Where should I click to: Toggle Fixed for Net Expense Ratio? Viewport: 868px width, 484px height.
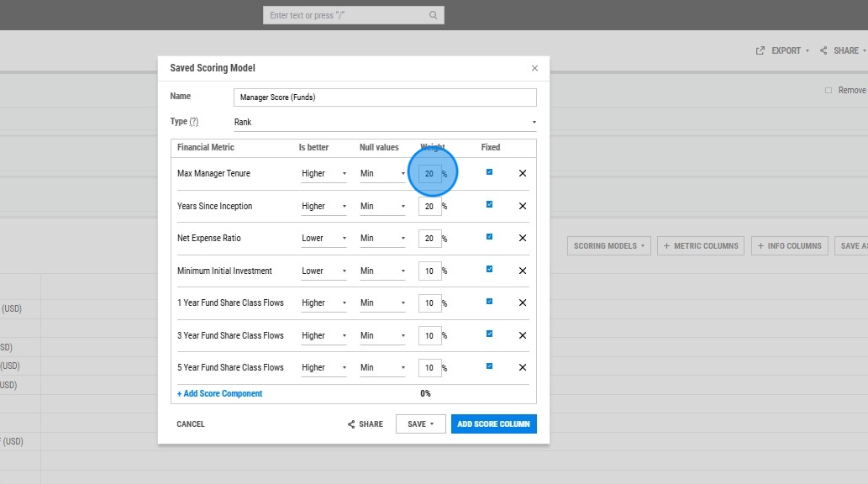489,236
